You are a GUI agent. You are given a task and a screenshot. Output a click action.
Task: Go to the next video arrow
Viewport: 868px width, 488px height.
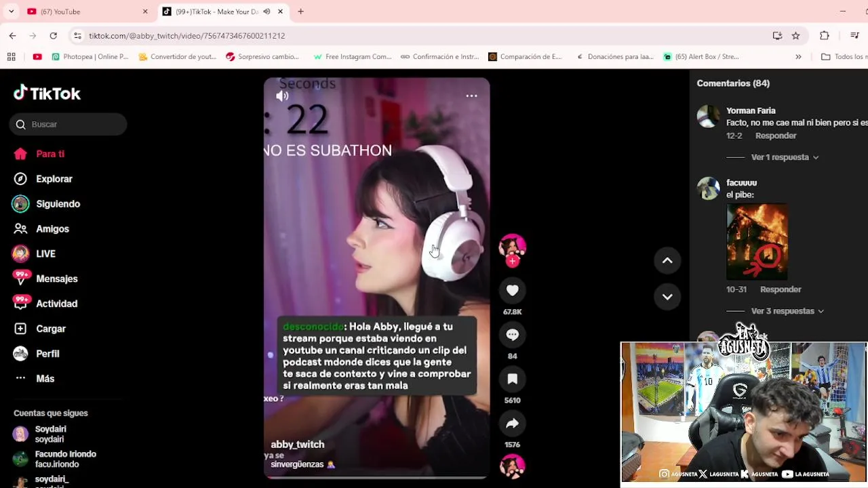click(667, 296)
